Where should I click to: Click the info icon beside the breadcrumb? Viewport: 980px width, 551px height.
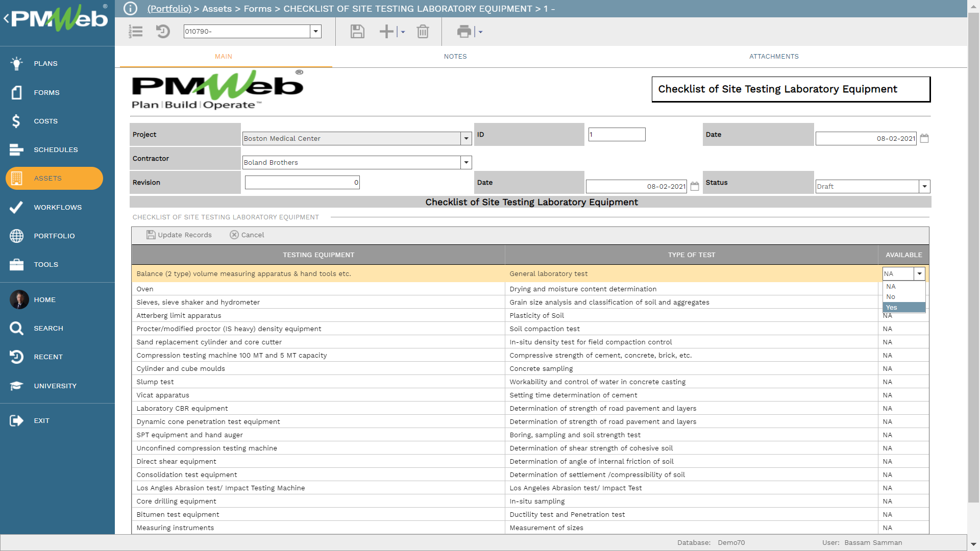click(131, 9)
